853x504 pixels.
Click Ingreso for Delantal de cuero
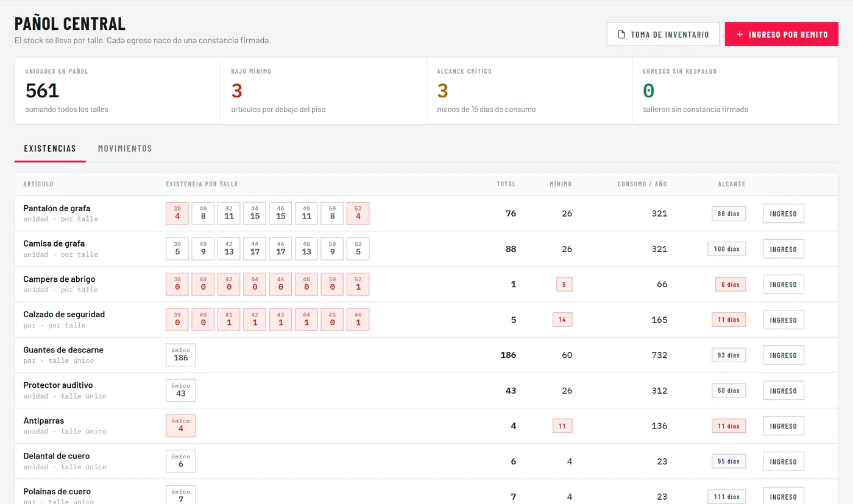tap(784, 461)
